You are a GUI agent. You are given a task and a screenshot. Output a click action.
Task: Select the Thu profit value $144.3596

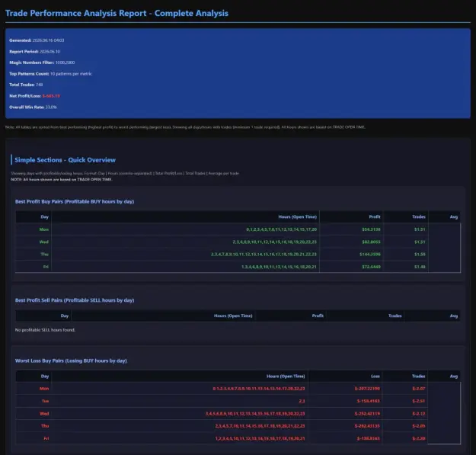coord(369,255)
